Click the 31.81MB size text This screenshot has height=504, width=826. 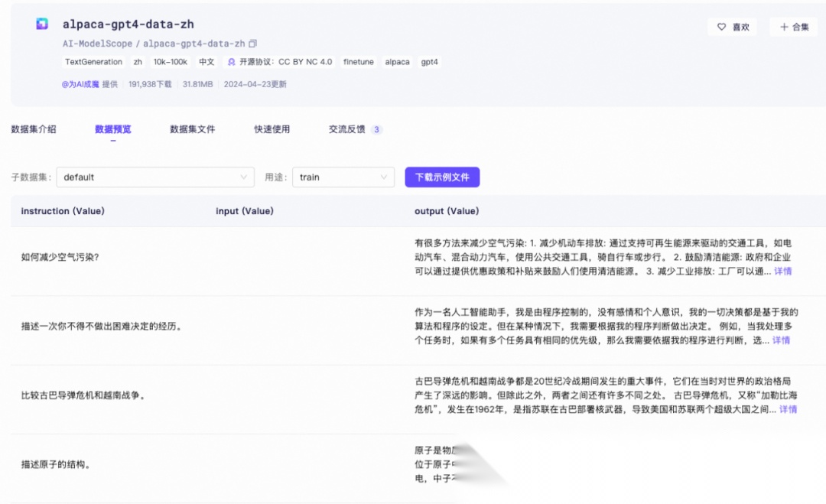(197, 84)
